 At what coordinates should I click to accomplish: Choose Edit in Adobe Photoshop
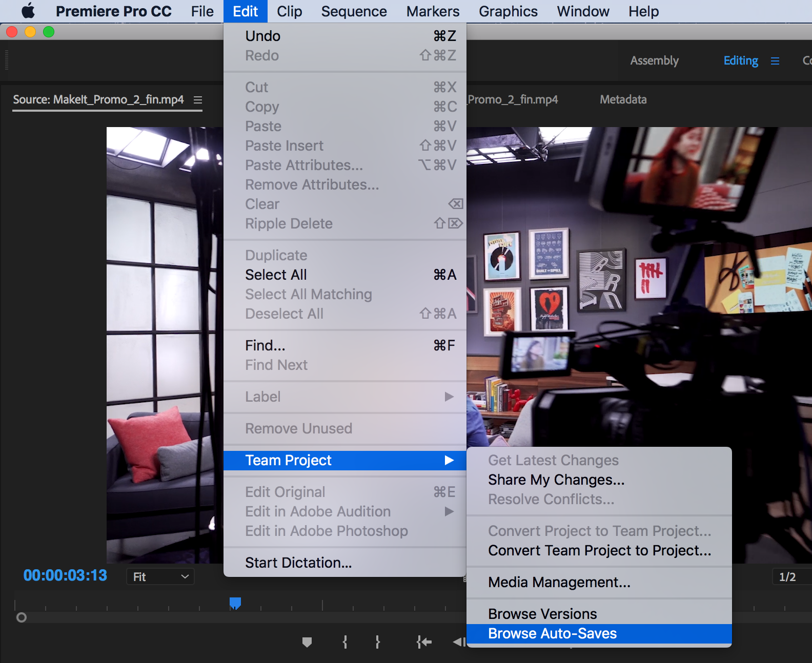tap(345, 531)
